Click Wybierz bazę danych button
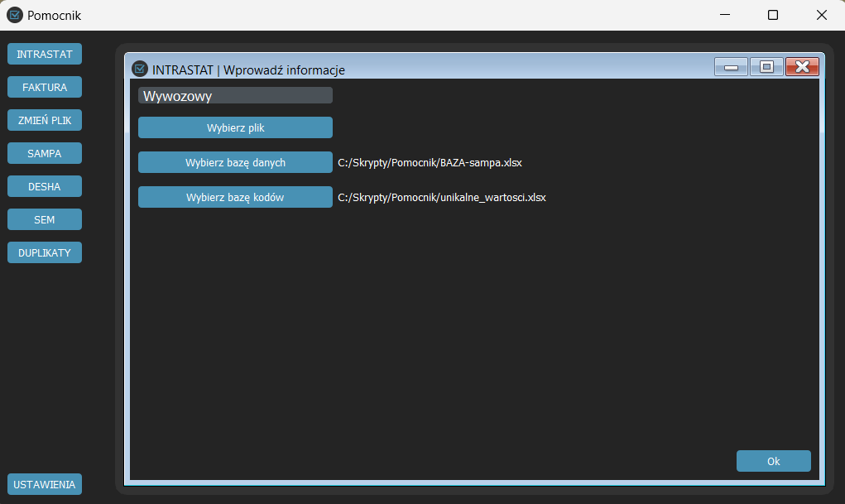Viewport: 845px width, 504px height. coord(235,162)
